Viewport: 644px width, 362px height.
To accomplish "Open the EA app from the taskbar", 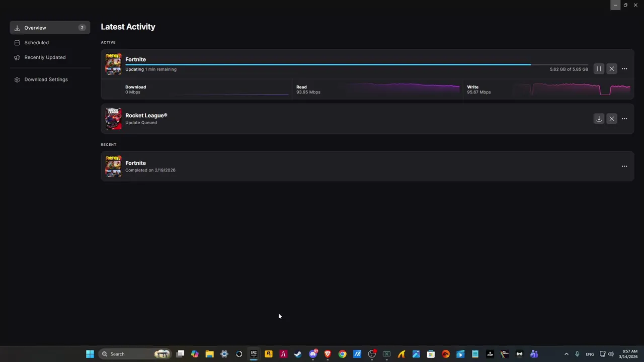I will pyautogui.click(x=445, y=354).
